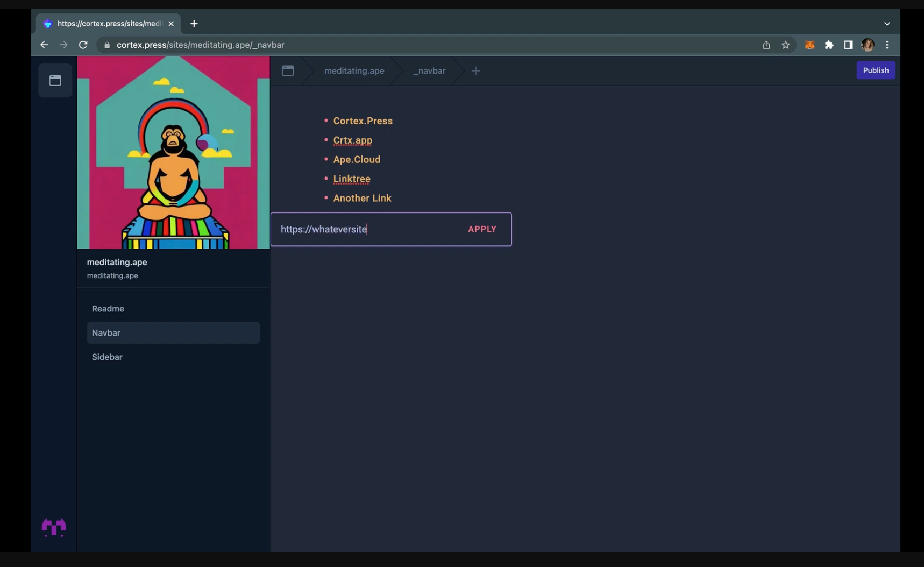The image size is (924, 567).
Task: Click the left rail sites window icon
Action: pos(55,81)
